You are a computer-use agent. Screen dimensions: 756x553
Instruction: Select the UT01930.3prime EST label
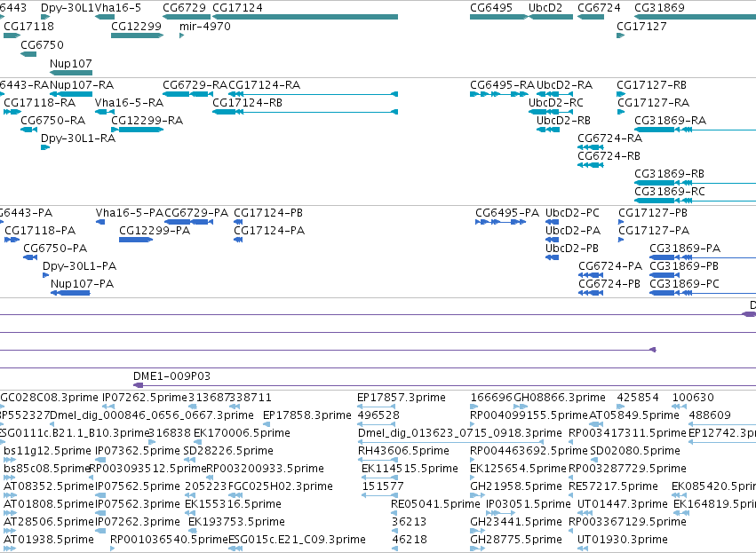pos(623,540)
